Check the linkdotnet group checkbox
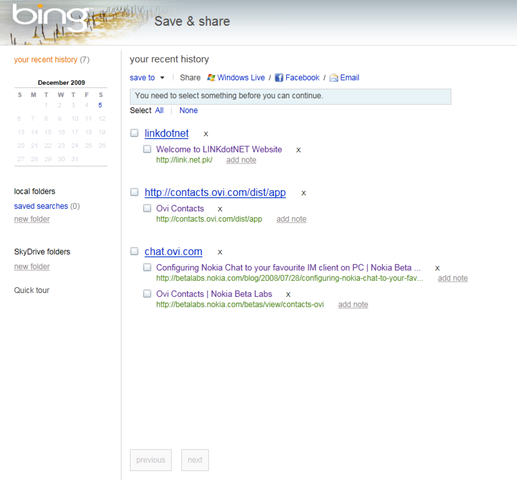The height and width of the screenshot is (480, 517). [134, 133]
